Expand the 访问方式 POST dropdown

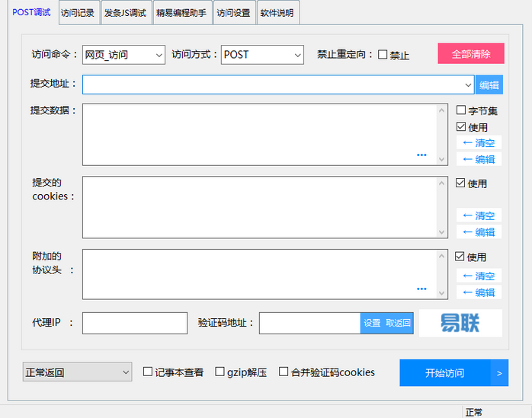click(x=263, y=55)
